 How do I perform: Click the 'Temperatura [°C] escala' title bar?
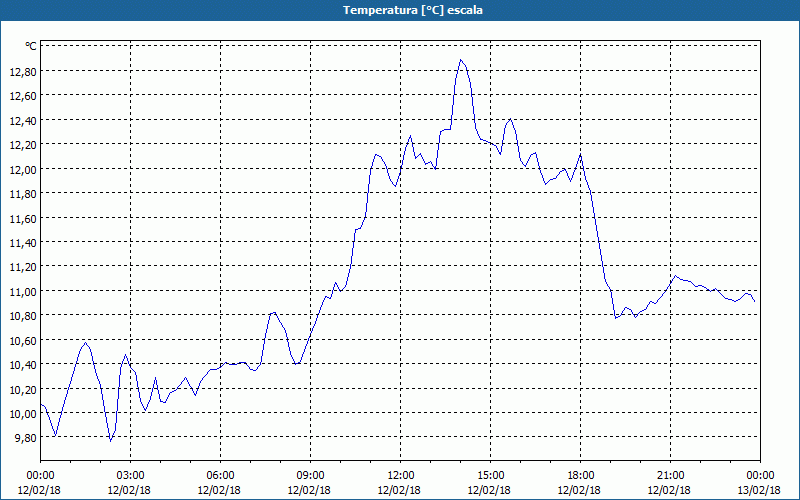[x=400, y=10]
